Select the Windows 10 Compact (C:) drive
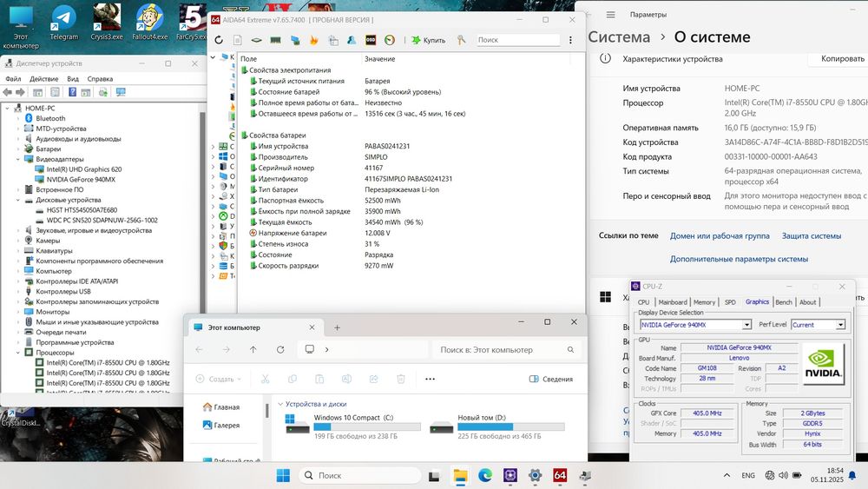Image resolution: width=868 pixels, height=489 pixels. [352, 426]
